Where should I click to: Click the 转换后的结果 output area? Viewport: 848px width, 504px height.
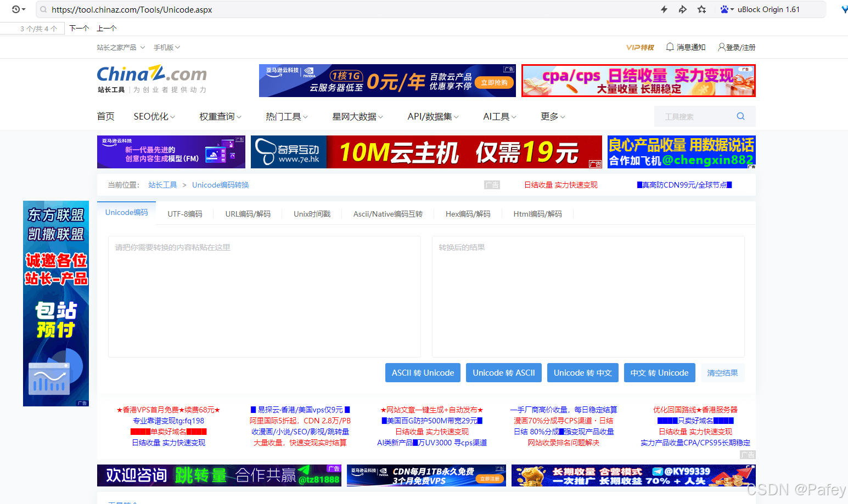[x=588, y=297]
